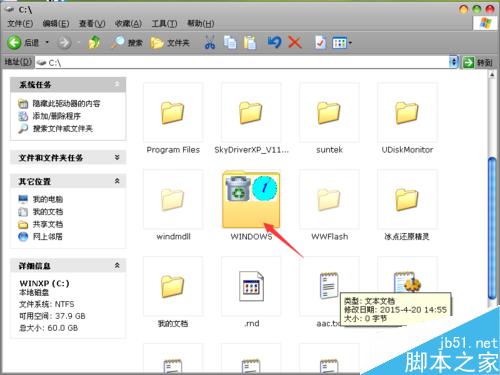Open the 帮助(H) menu

[200, 23]
